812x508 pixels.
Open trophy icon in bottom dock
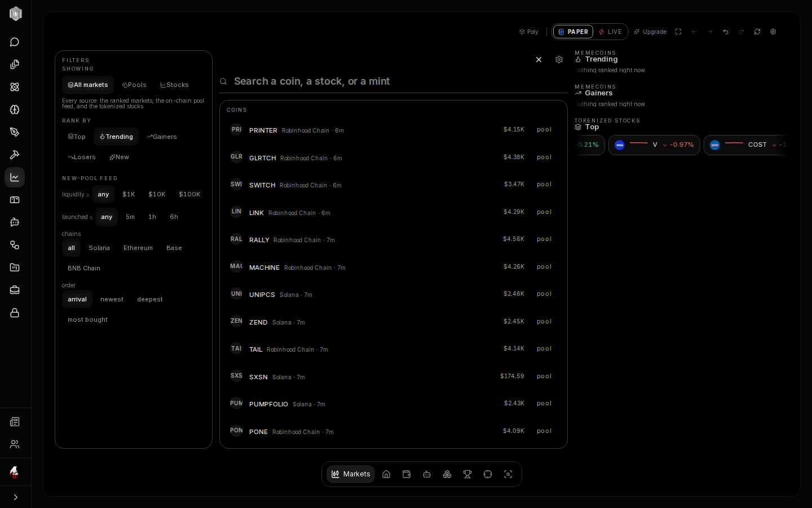467,474
